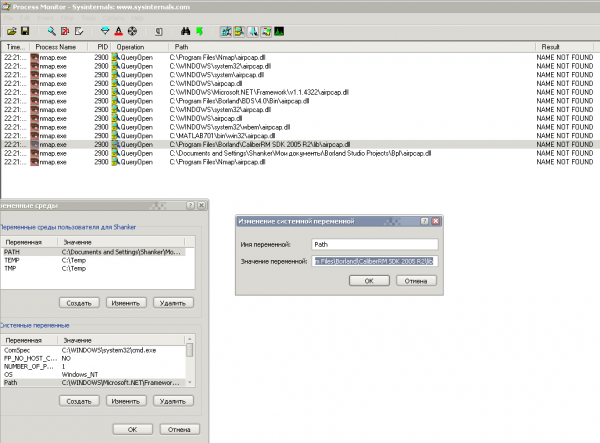Open Highlight icon with red-underlined A

pos(119,31)
